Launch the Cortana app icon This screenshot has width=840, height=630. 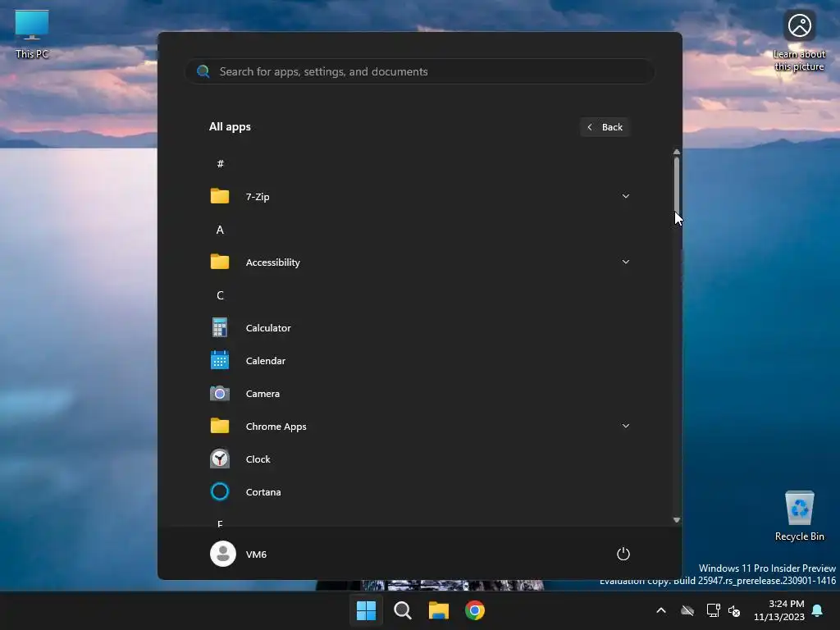coord(220,491)
